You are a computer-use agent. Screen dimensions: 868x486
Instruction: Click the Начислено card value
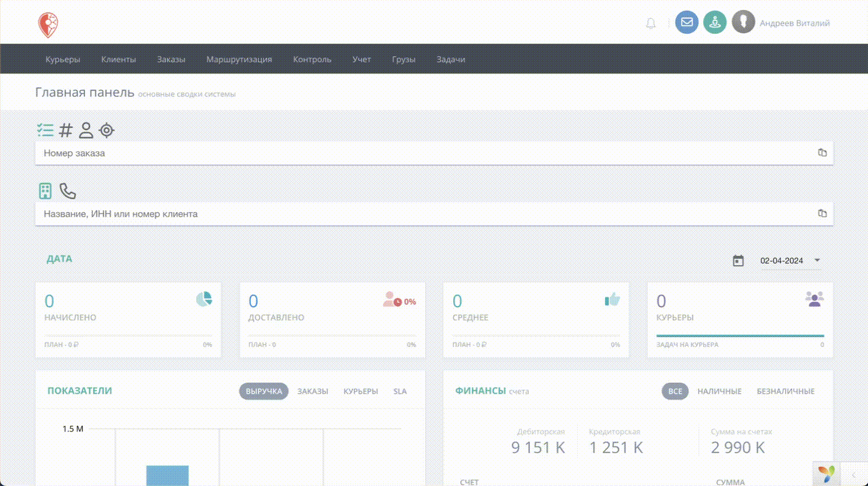point(50,301)
